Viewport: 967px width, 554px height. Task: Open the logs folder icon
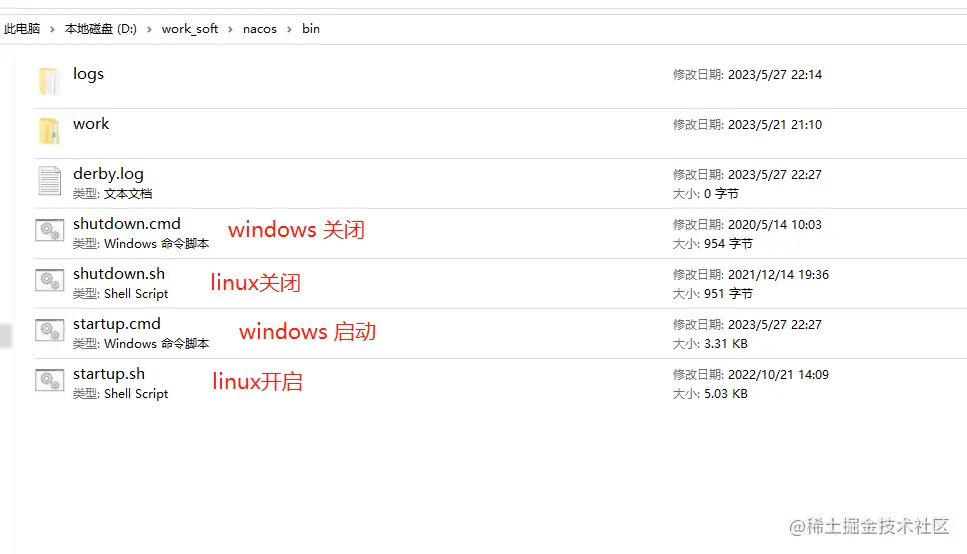pos(49,81)
